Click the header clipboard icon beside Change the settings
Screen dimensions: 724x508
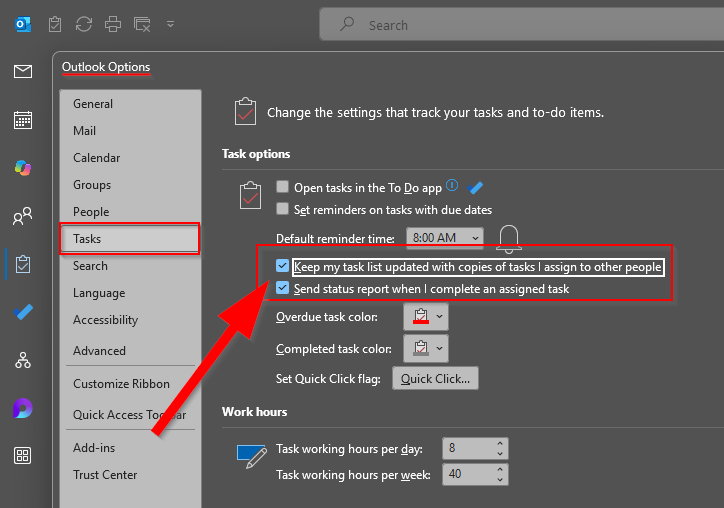[x=245, y=111]
